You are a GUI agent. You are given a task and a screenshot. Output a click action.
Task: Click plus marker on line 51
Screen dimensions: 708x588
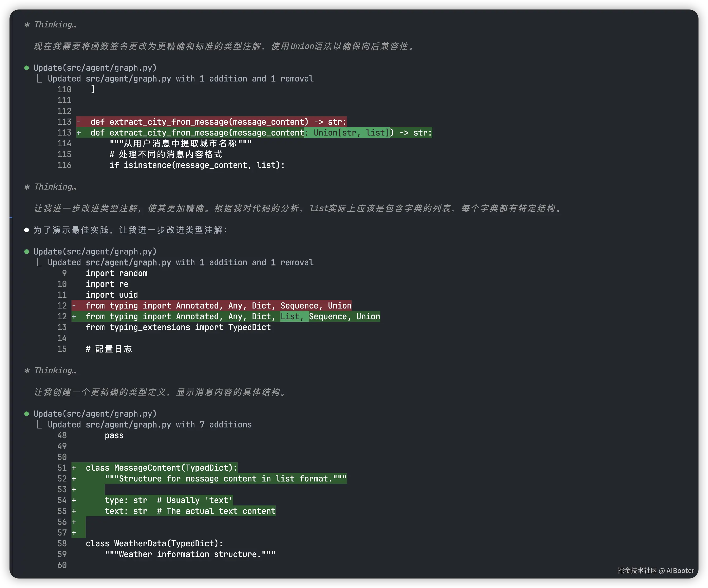[x=74, y=468]
